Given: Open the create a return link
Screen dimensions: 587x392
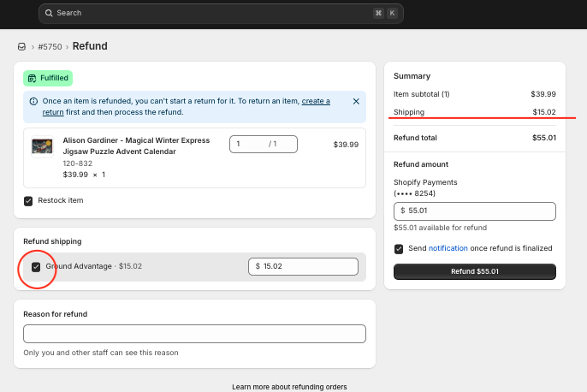Looking at the screenshot, I should (x=186, y=106).
